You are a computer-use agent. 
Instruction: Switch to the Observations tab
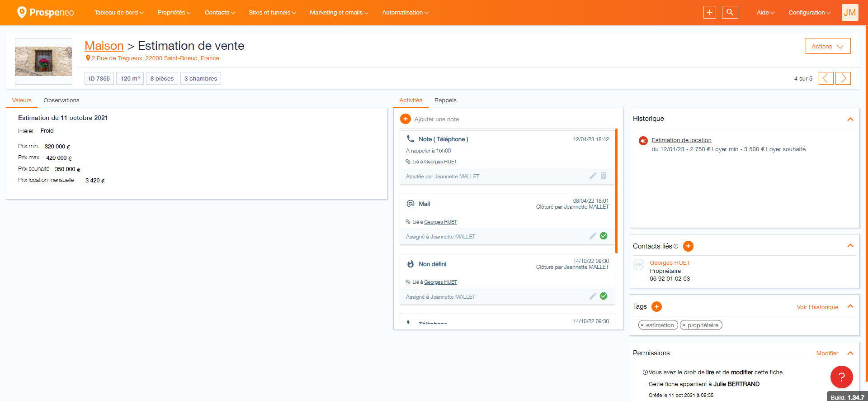tap(61, 100)
